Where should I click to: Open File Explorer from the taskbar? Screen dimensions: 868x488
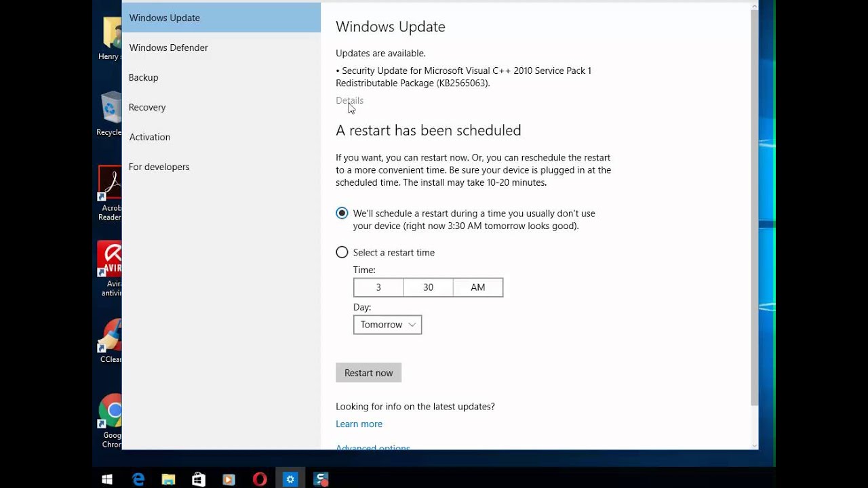168,479
